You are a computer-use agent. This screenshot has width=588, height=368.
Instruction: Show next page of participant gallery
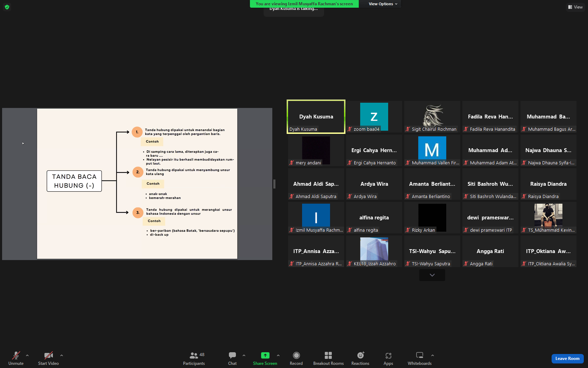pyautogui.click(x=432, y=275)
